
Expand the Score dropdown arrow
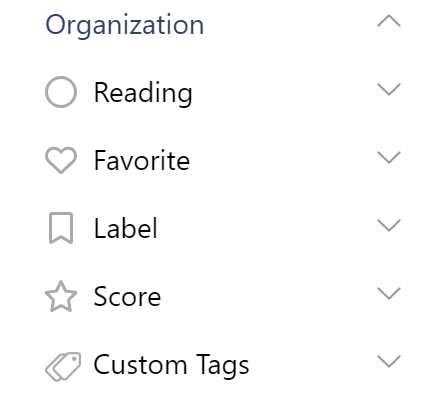click(389, 293)
